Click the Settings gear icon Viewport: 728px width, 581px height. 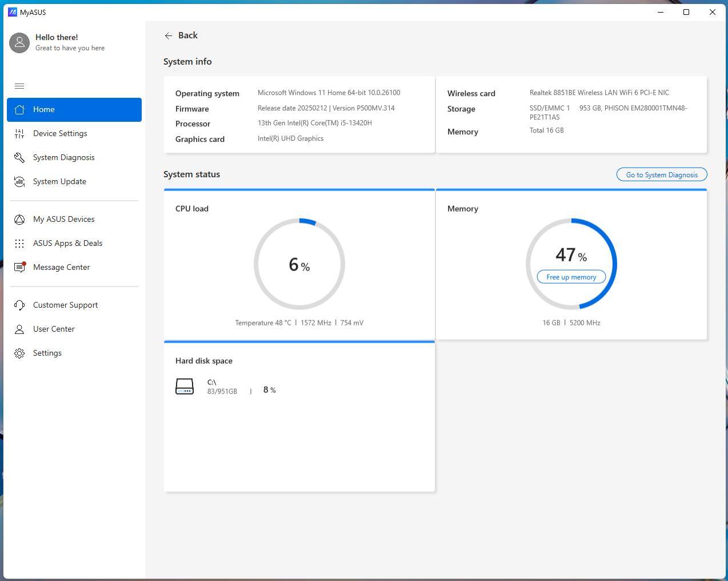[19, 353]
